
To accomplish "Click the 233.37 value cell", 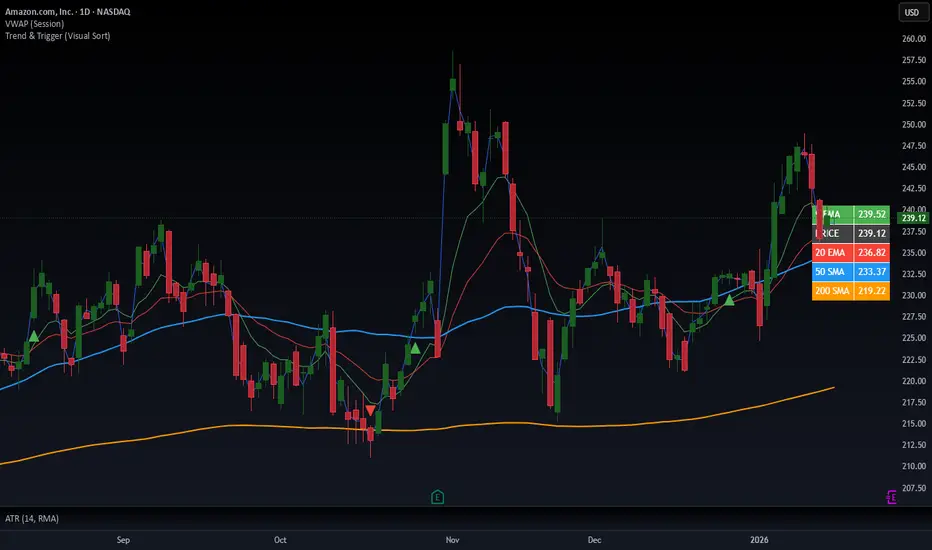I will (871, 271).
